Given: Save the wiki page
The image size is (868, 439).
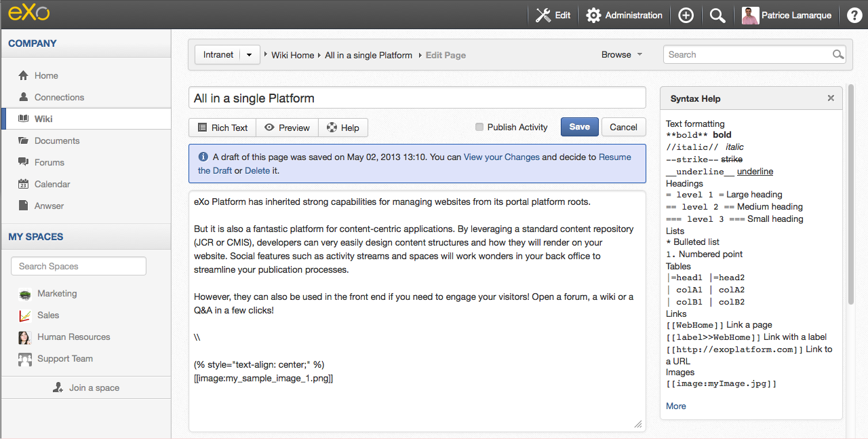Looking at the screenshot, I should (x=579, y=127).
